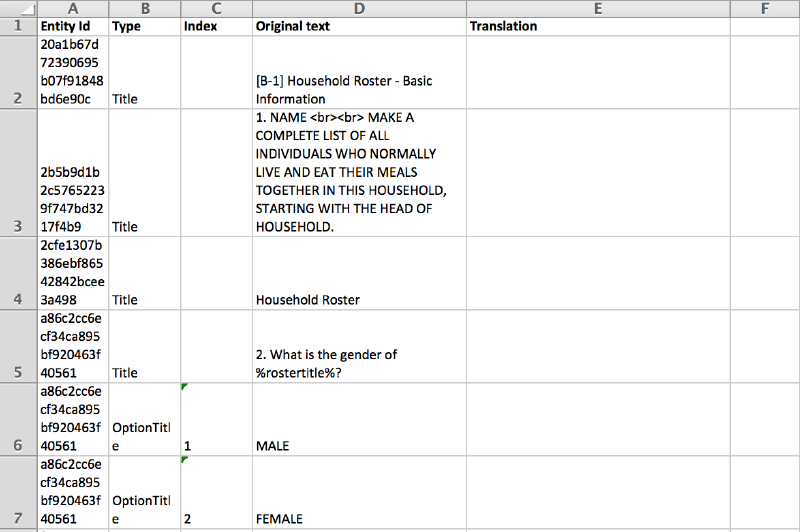
Task: Select the 'Original text' header cell
Action: click(x=359, y=26)
